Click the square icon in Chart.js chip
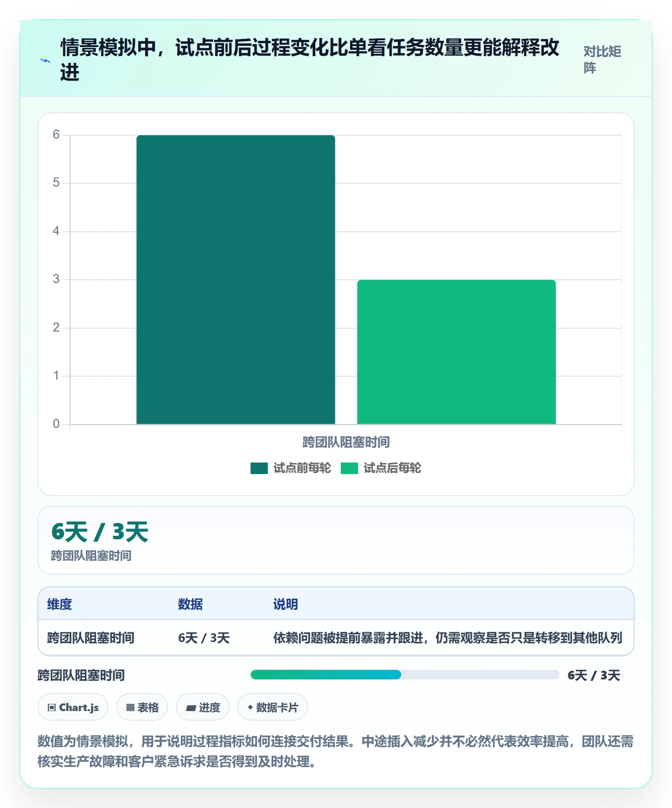This screenshot has width=672, height=808. click(52, 708)
